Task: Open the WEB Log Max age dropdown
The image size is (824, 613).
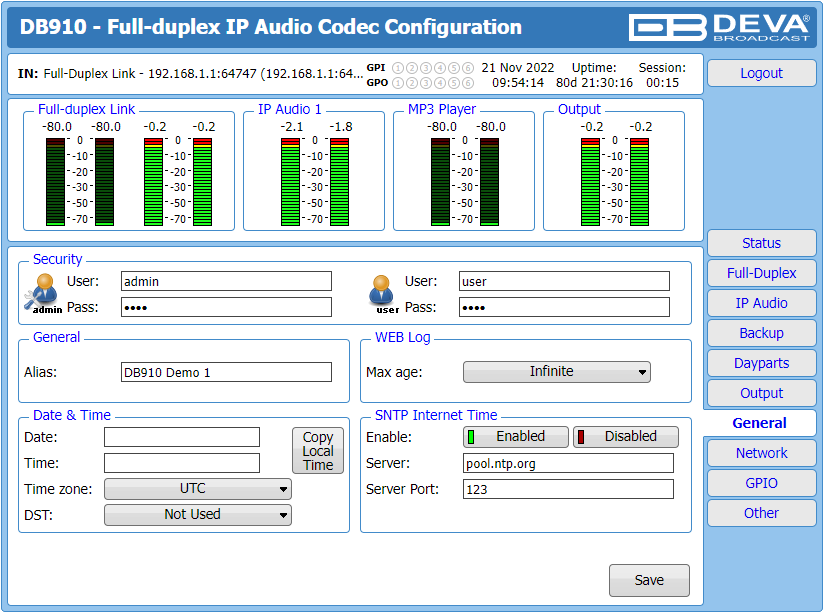Action: [557, 372]
